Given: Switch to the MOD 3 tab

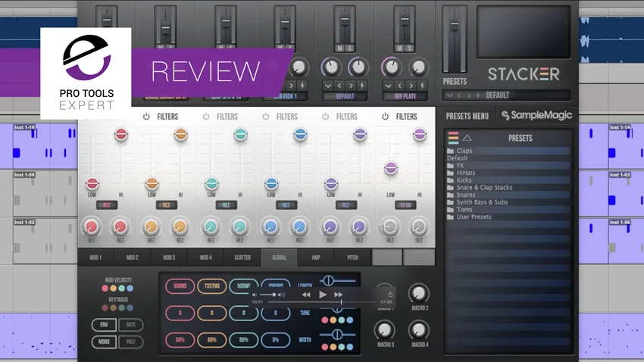Looking at the screenshot, I should pos(169,257).
